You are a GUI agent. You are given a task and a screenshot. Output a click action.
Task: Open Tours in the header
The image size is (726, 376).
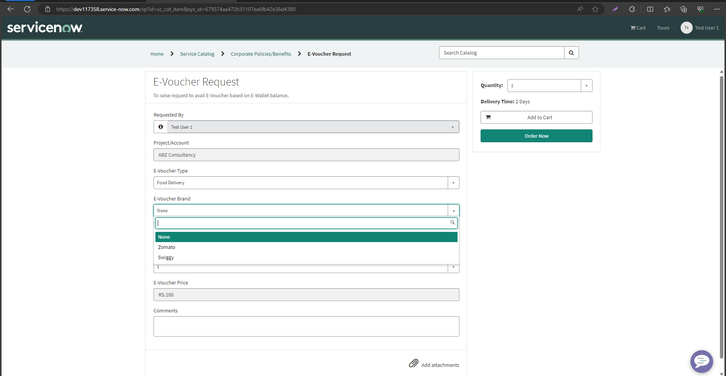pos(663,28)
